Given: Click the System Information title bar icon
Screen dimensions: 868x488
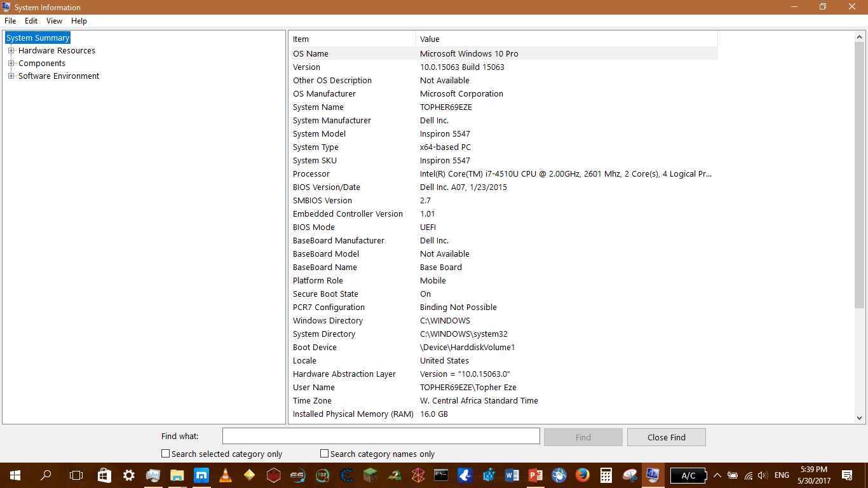Looking at the screenshot, I should point(7,7).
